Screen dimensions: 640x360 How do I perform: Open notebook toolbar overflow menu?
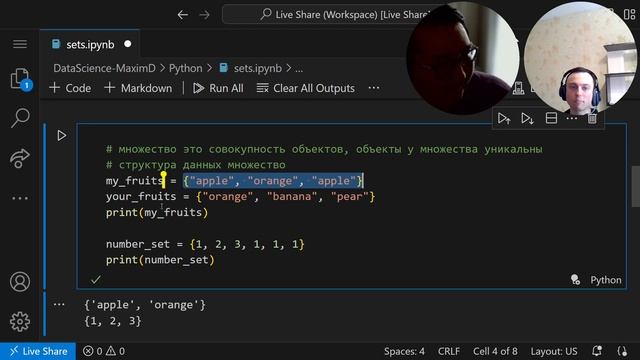(373, 88)
